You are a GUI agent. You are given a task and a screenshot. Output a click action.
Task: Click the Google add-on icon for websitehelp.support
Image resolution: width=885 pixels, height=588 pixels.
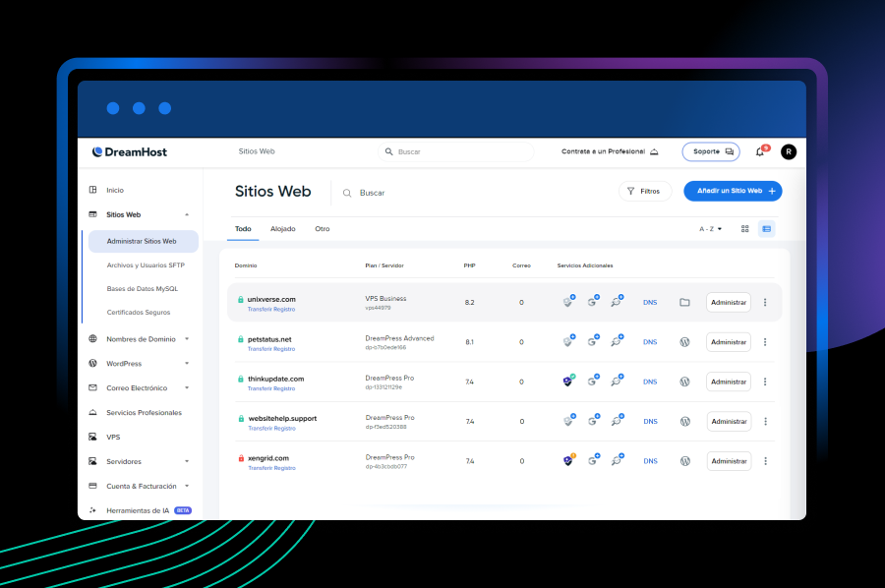593,421
